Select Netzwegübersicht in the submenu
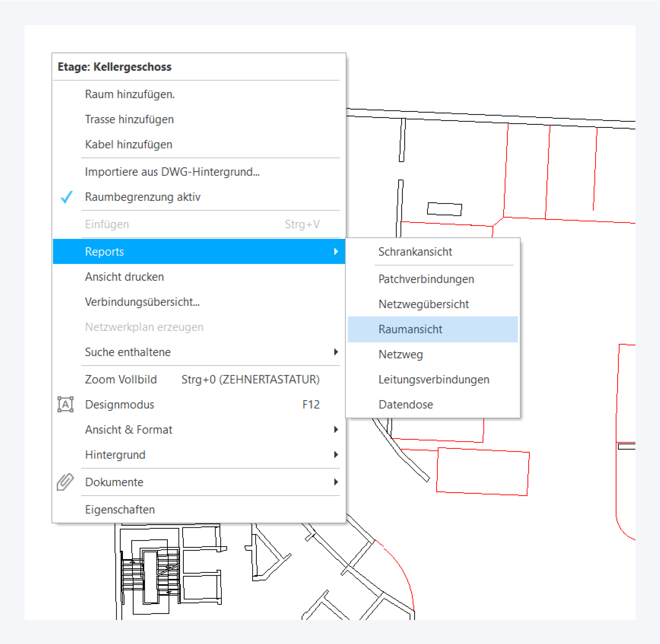The image size is (660, 644). point(423,304)
